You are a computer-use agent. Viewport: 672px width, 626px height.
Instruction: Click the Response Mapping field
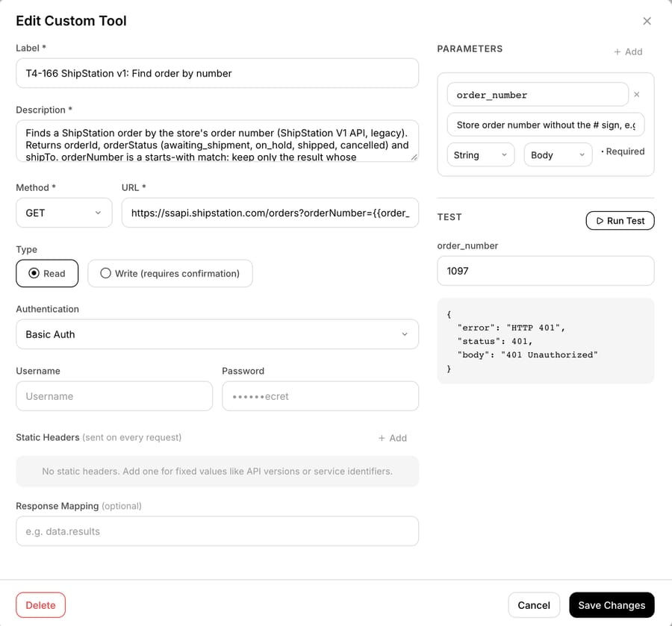pyautogui.click(x=217, y=531)
